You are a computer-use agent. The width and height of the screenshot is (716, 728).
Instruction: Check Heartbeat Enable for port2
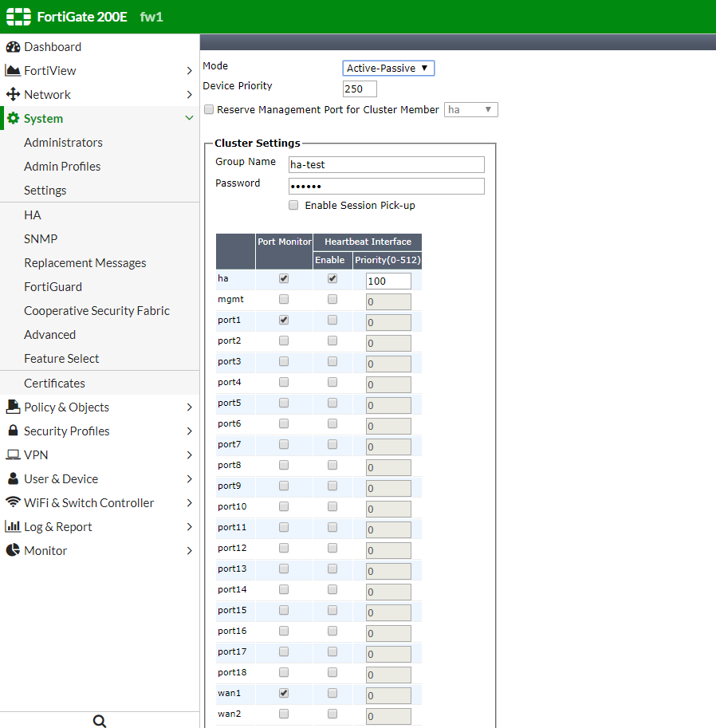(x=332, y=340)
